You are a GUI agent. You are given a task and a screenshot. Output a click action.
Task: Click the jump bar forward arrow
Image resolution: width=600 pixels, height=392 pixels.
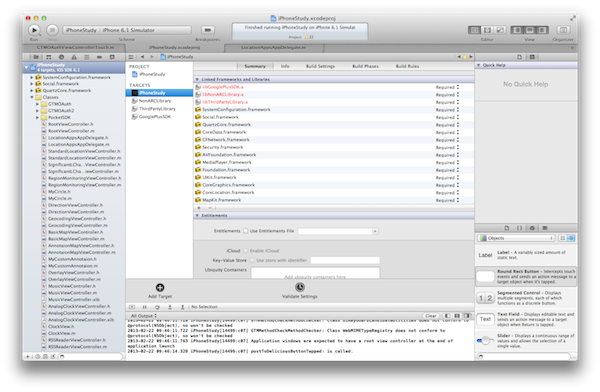click(x=152, y=57)
